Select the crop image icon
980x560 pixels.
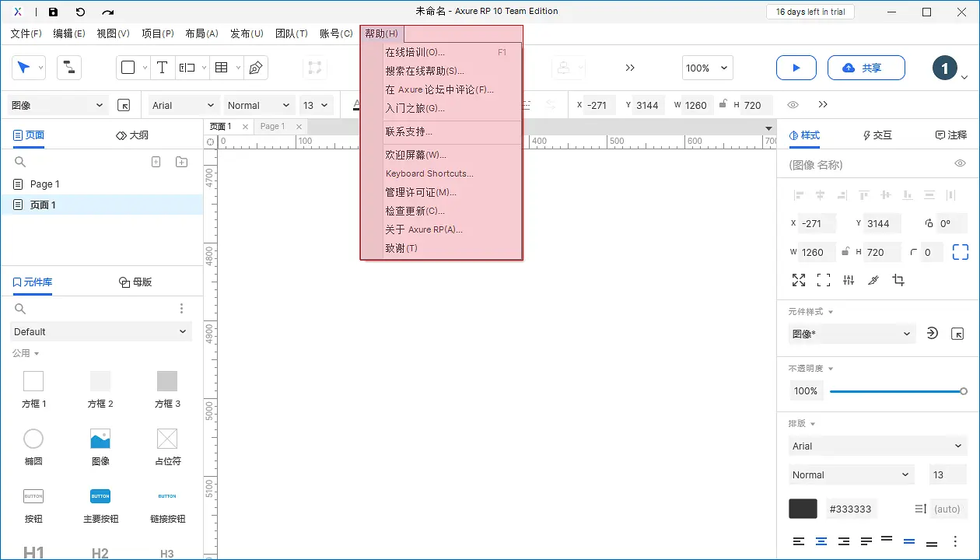898,280
